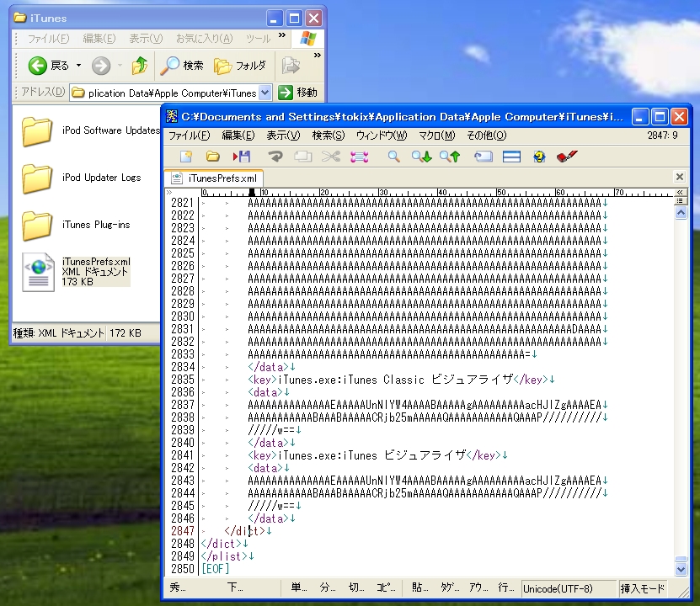Viewport: 700px width, 606px height.
Task: Click the ruler collapse chevron at right end
Action: (680, 192)
